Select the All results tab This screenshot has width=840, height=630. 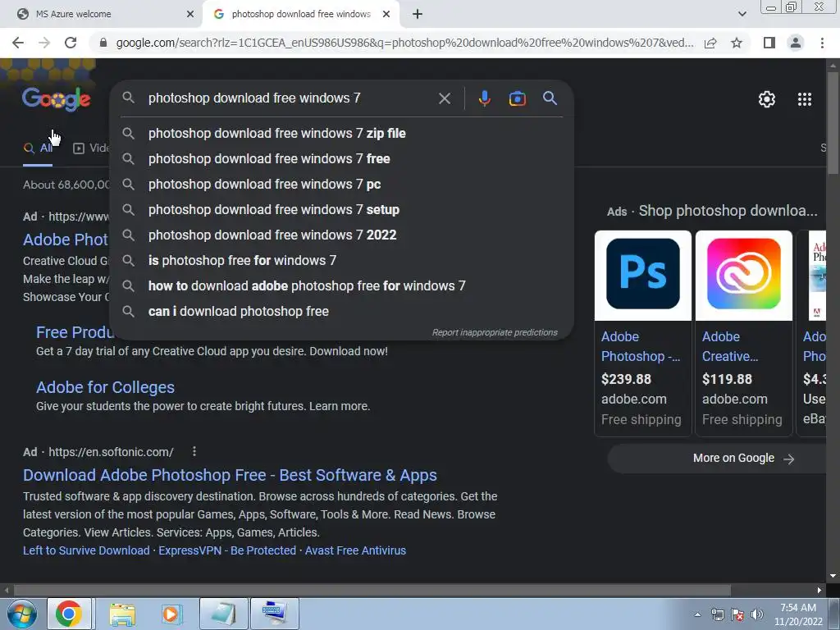[38, 148]
